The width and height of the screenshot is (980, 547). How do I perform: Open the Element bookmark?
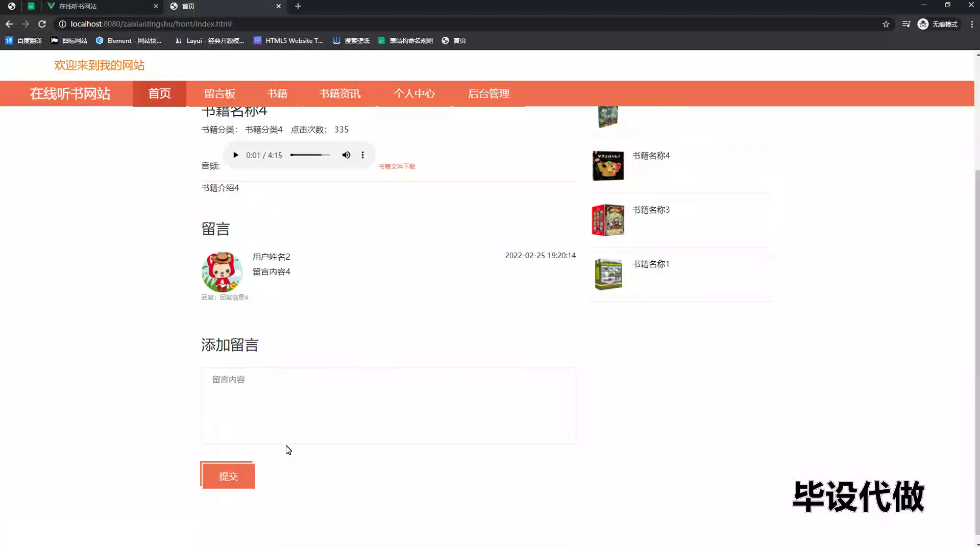pyautogui.click(x=129, y=41)
